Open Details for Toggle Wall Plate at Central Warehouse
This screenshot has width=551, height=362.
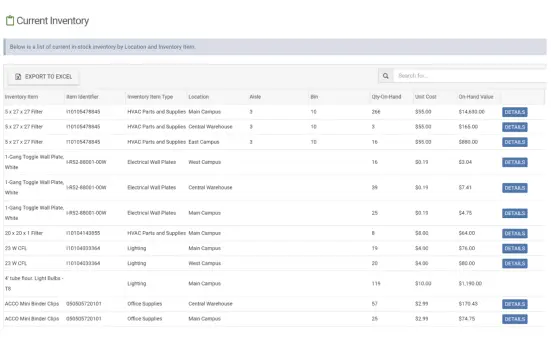point(514,188)
